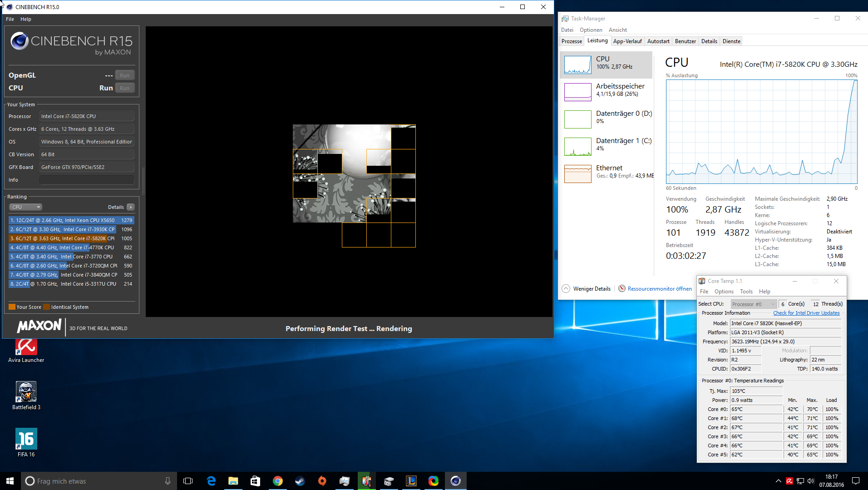Show hidden system tray icons
868x490 pixels.
tap(779, 481)
